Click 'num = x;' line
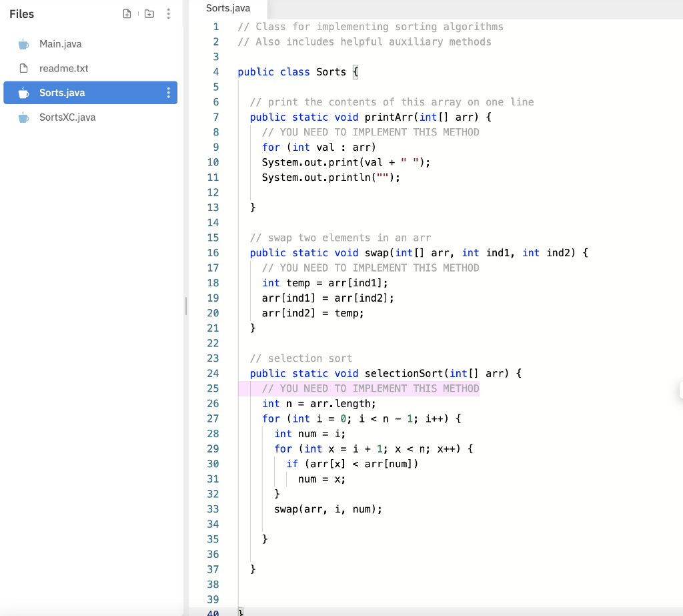The width and height of the screenshot is (683, 616). tap(321, 479)
